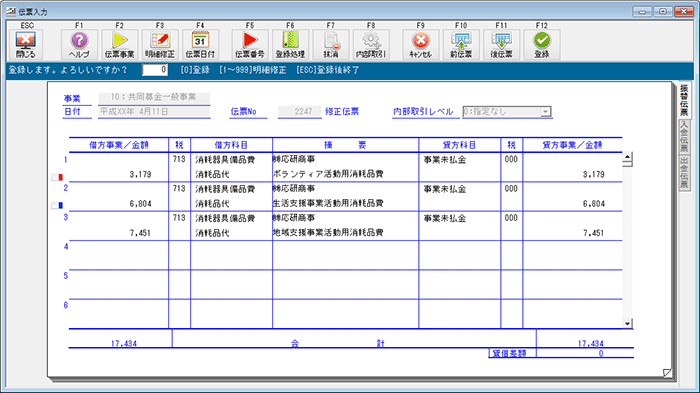Click the 伝票No field 2247
Image resolution: width=700 pixels, height=393 pixels.
pos(299,112)
